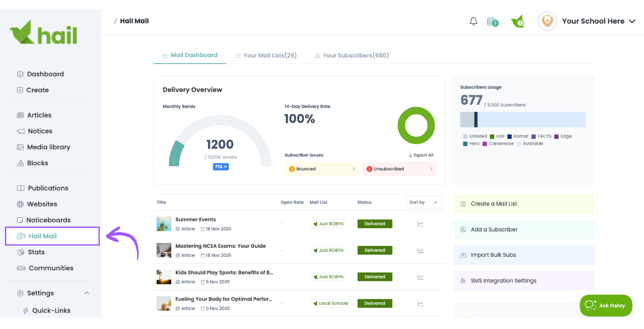Screen dimensions: 644x329
Task: Click stats chart icon for Local Schools row
Action: click(420, 303)
